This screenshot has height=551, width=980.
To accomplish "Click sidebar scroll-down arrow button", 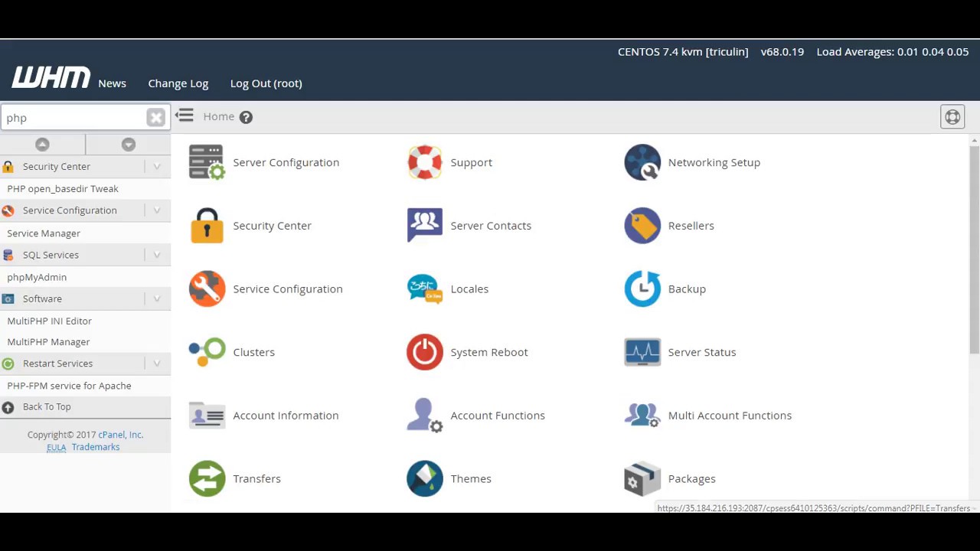I will [x=129, y=144].
